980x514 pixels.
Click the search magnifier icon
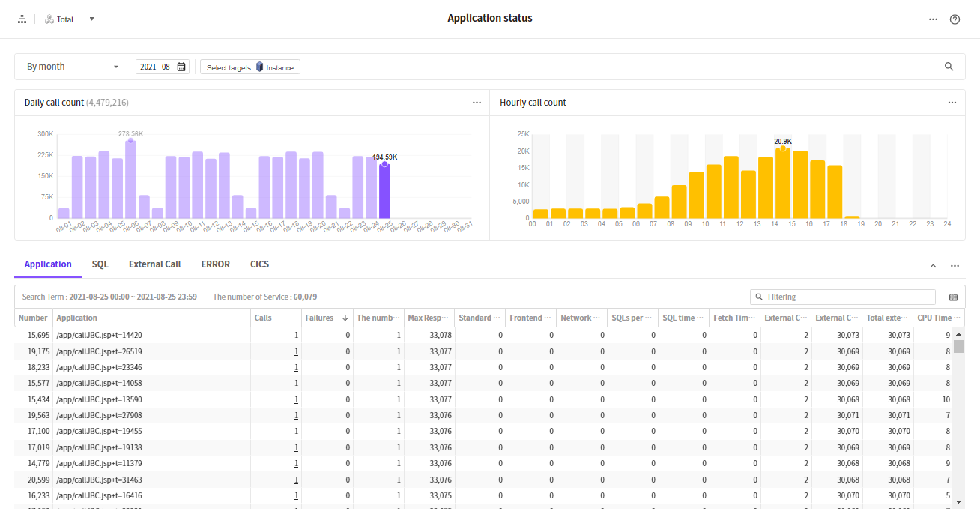pos(949,67)
